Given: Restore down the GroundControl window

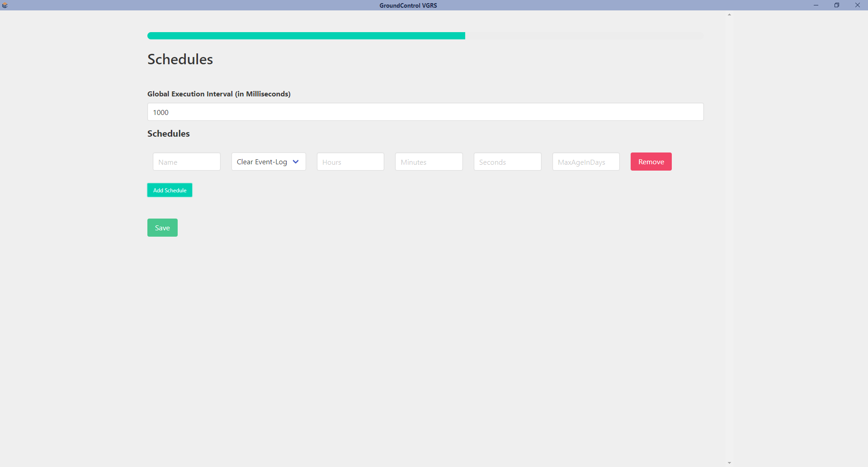Looking at the screenshot, I should pyautogui.click(x=837, y=5).
